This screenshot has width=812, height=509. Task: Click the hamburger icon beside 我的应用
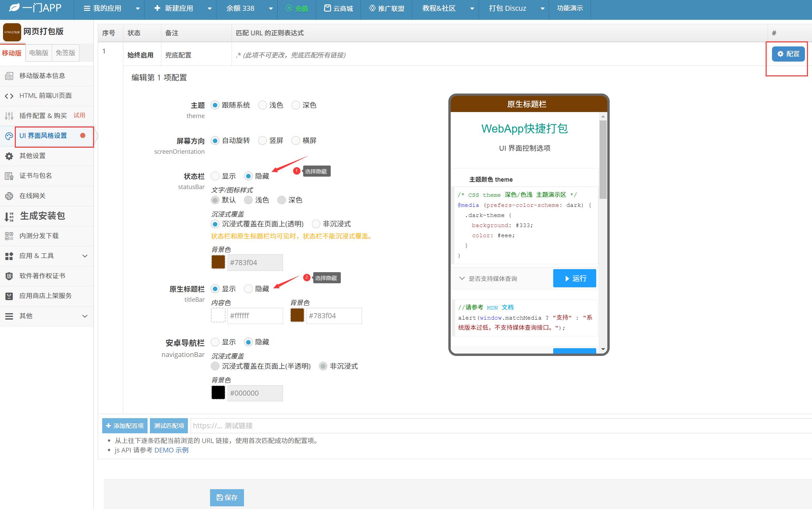87,8
